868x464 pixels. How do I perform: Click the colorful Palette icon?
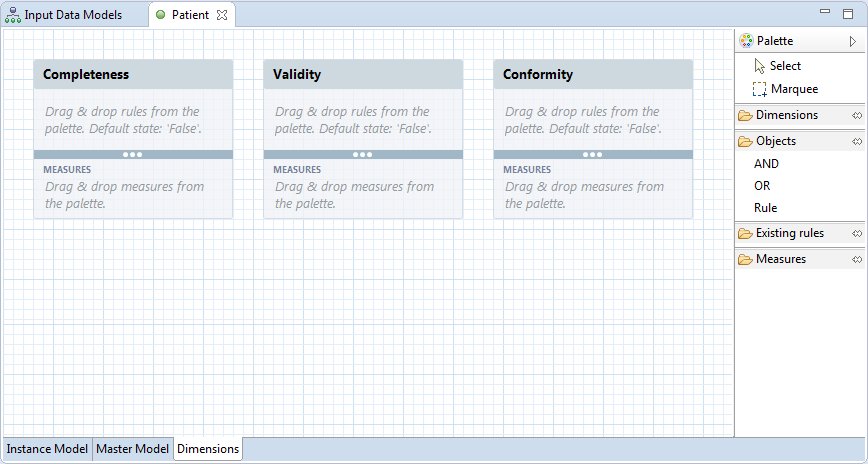point(746,40)
